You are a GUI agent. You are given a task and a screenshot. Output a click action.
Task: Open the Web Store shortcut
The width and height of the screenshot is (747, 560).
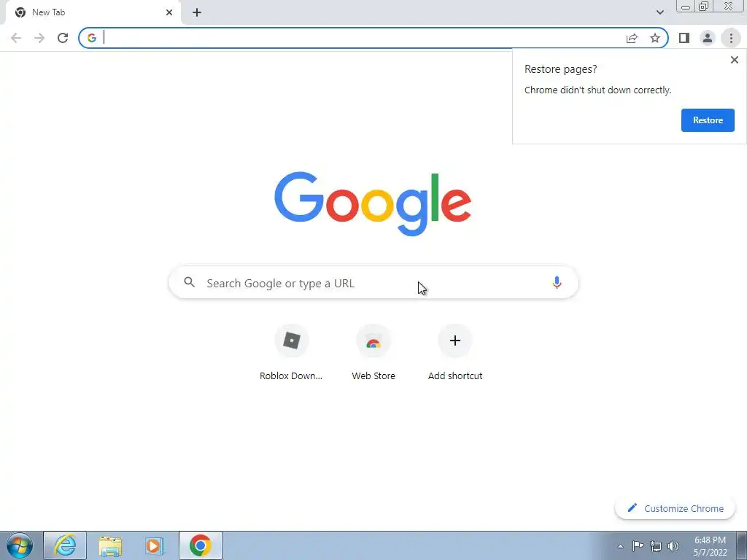click(373, 354)
